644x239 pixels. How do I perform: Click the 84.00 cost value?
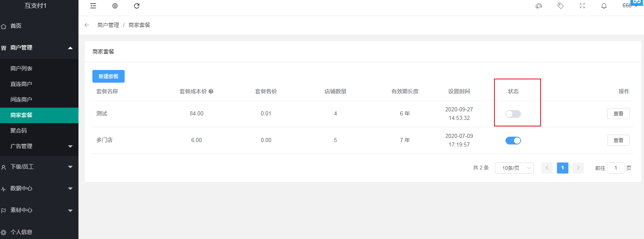pyautogui.click(x=197, y=113)
